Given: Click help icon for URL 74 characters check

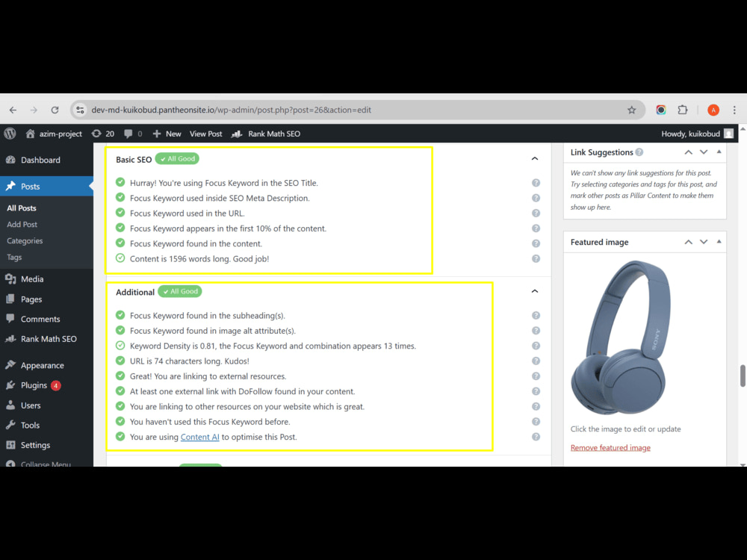Looking at the screenshot, I should pyautogui.click(x=536, y=361).
